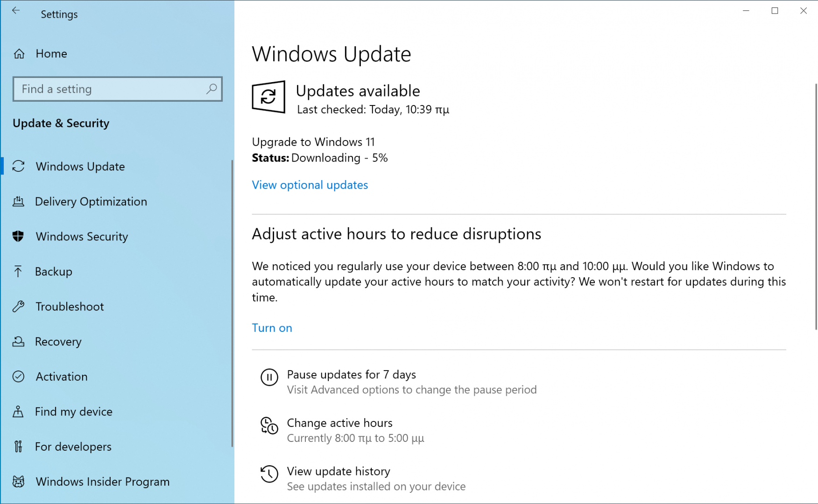Focus the Find a setting search box
Image resolution: width=818 pixels, height=504 pixels.
(x=118, y=89)
